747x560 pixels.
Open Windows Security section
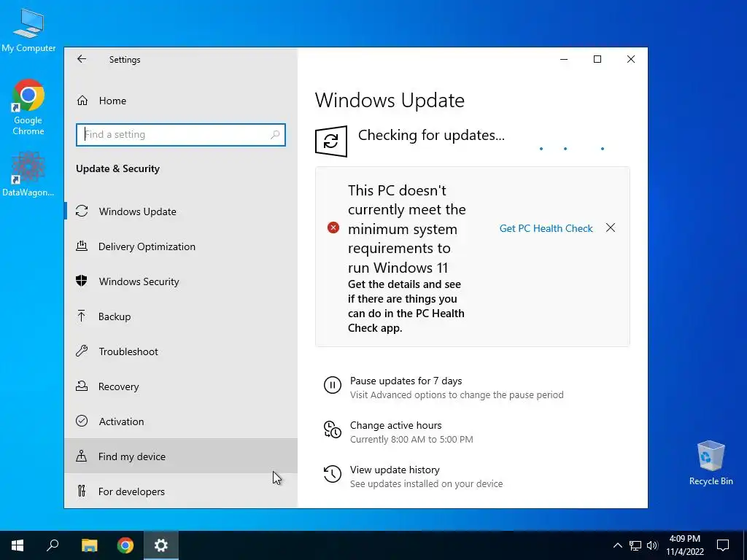[x=181, y=281]
